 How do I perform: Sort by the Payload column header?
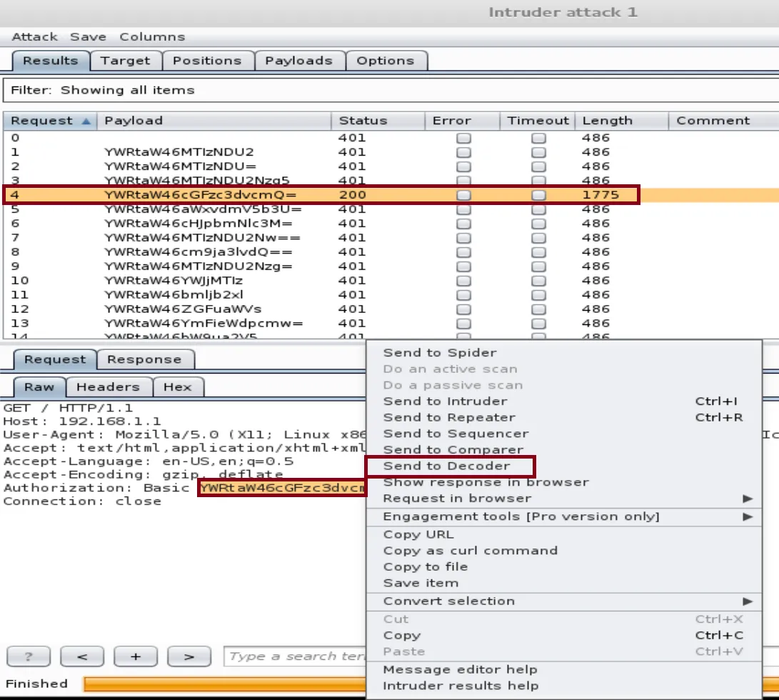tap(214, 121)
